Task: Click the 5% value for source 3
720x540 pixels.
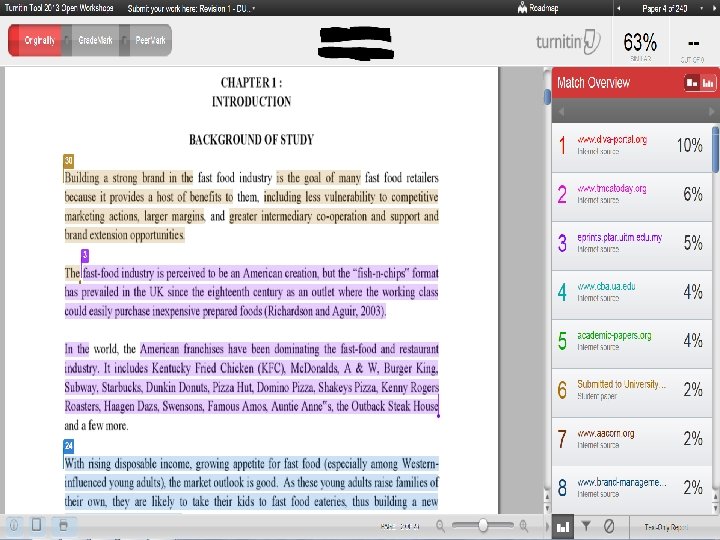Action: click(693, 243)
